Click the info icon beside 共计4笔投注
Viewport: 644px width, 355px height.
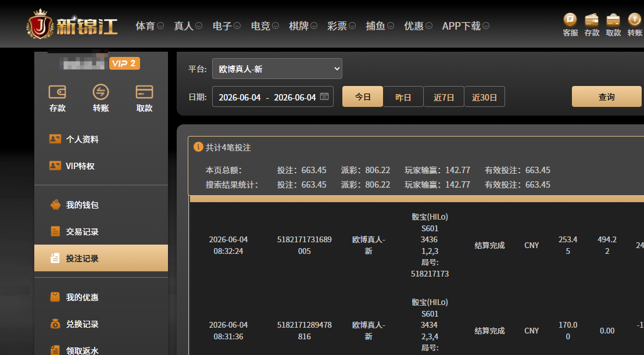[198, 147]
